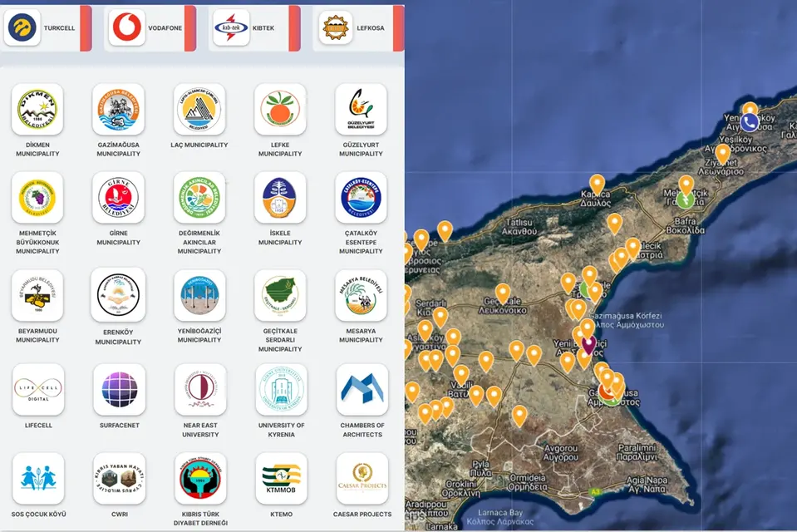
Task: Open Kıbrıs Türk Diyabet Derneği logo
Action: point(200,479)
